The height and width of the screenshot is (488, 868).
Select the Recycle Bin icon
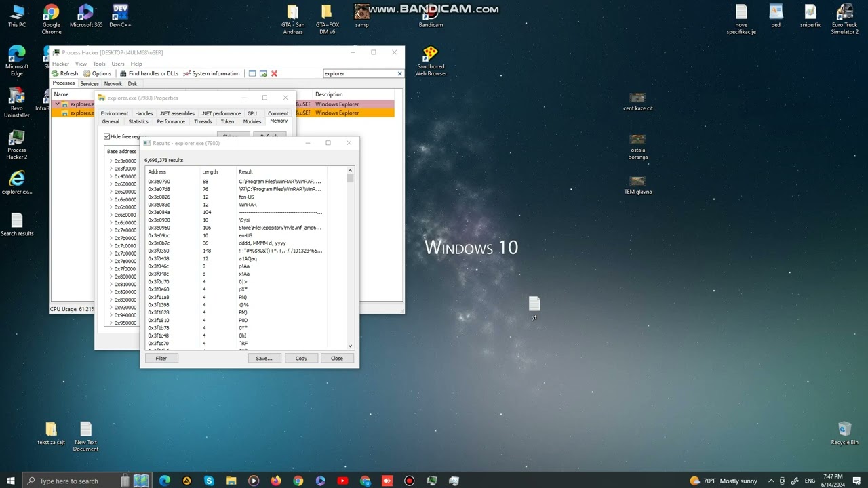pos(845,433)
